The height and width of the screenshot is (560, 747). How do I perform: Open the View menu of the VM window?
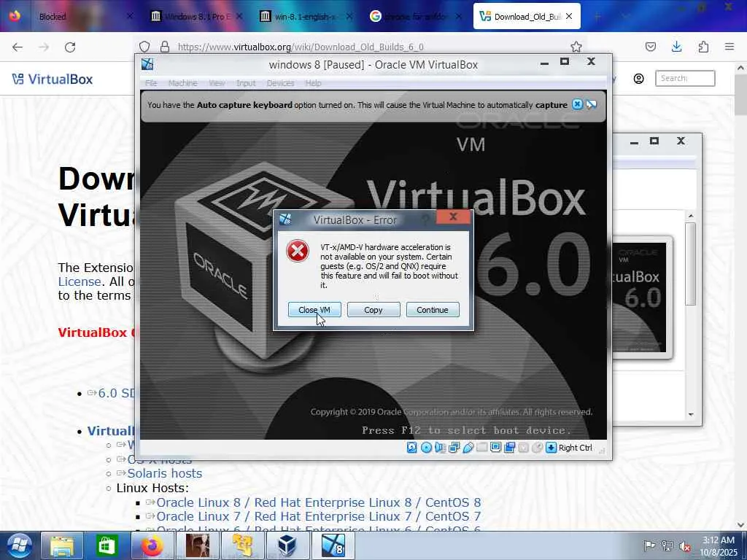(x=217, y=83)
